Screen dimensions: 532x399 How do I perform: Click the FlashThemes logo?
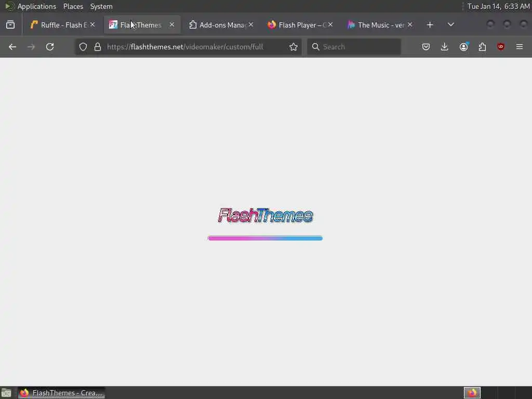[265, 216]
